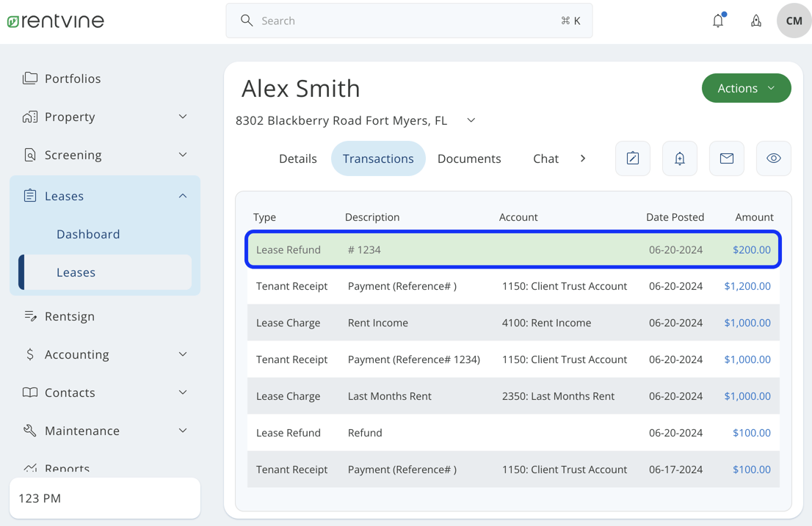Open the green Actions dropdown button
This screenshot has height=526, width=812.
pos(746,88)
